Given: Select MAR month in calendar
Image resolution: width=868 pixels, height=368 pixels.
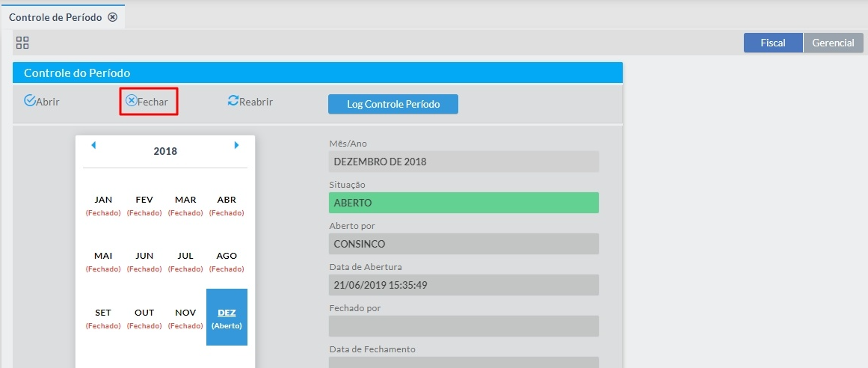Looking at the screenshot, I should 185,206.
